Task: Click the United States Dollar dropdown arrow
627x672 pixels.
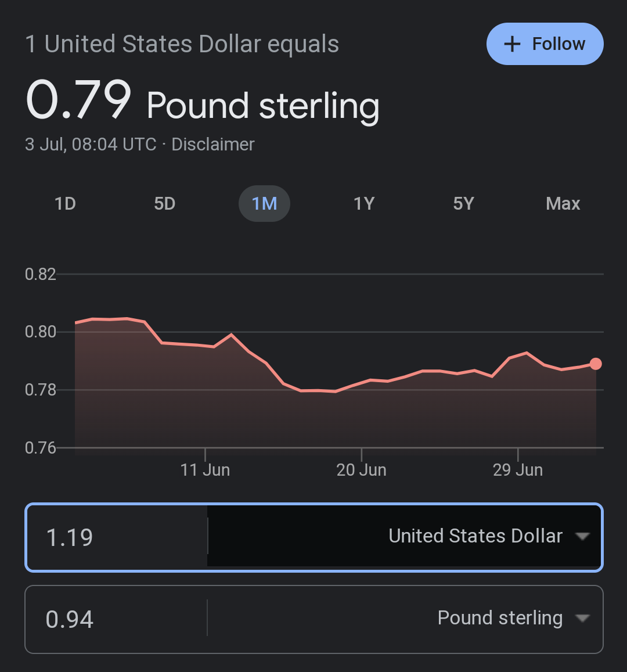Action: [582, 536]
